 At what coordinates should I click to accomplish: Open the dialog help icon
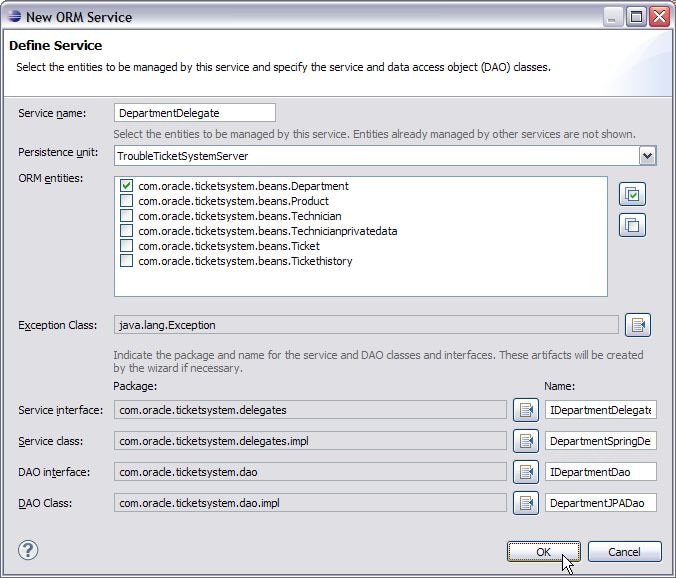29,551
